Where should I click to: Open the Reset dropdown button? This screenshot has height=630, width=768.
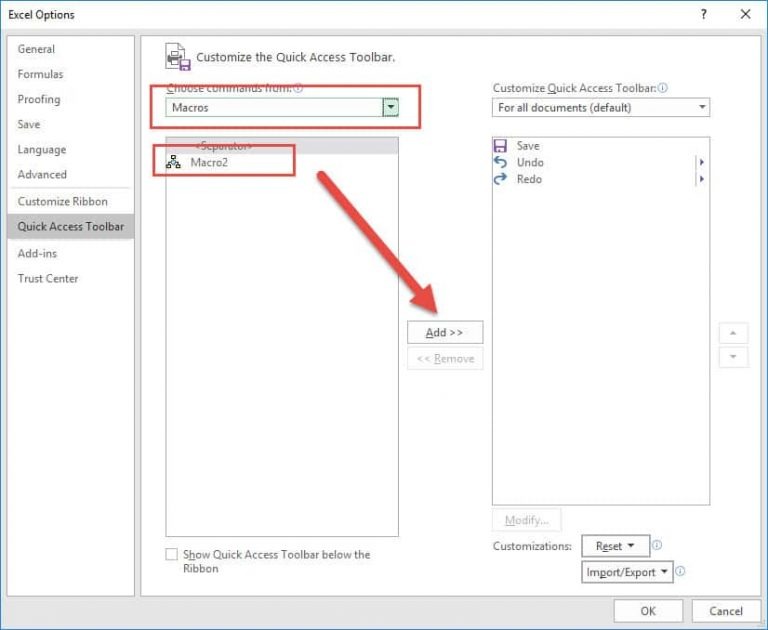tap(615, 546)
